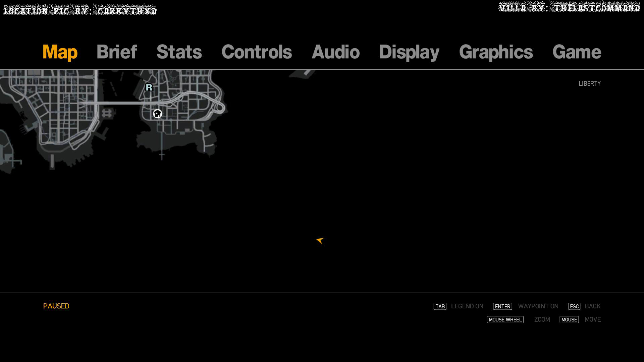Click the helipad grid icon near docks
Image resolution: width=644 pixels, height=362 pixels.
(x=107, y=113)
